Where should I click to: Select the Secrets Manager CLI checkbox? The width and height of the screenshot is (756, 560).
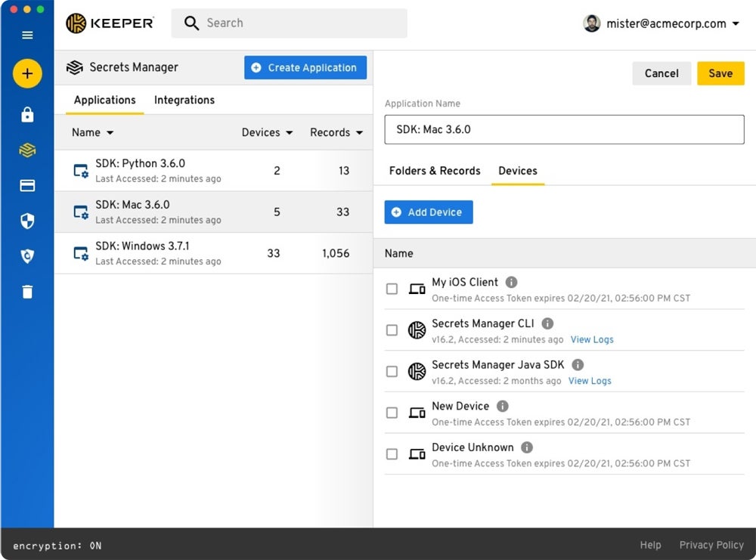click(x=392, y=330)
